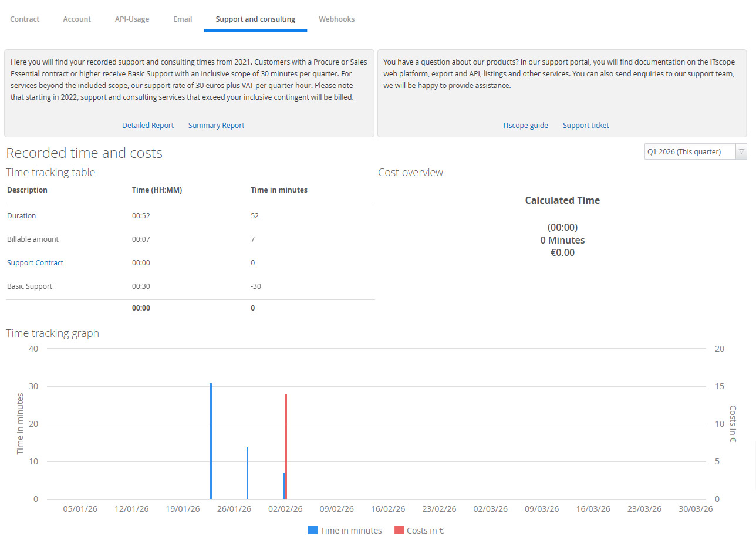Open the ITscope guide
This screenshot has width=756, height=540.
pyautogui.click(x=525, y=125)
